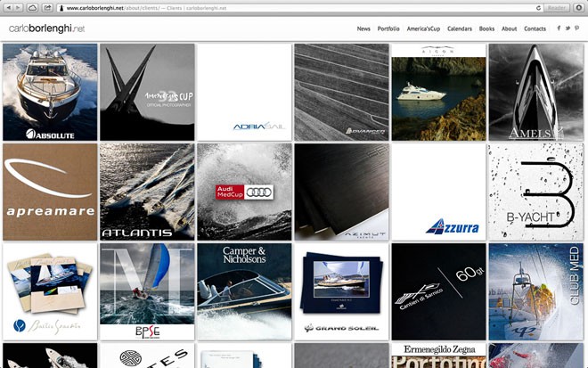This screenshot has height=368, width=588.
Task: Open the apreamare client tile
Action: tap(50, 192)
